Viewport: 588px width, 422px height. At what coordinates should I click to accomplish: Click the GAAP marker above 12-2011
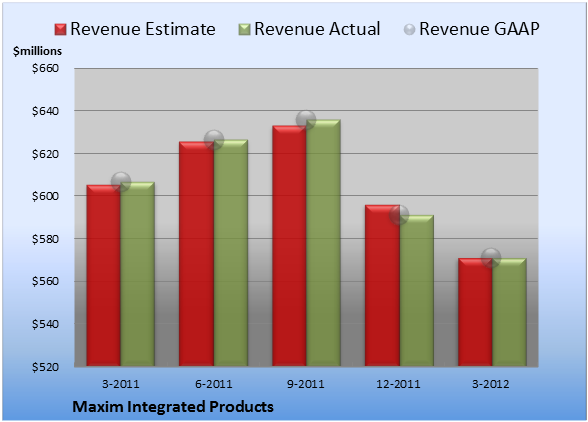point(399,215)
